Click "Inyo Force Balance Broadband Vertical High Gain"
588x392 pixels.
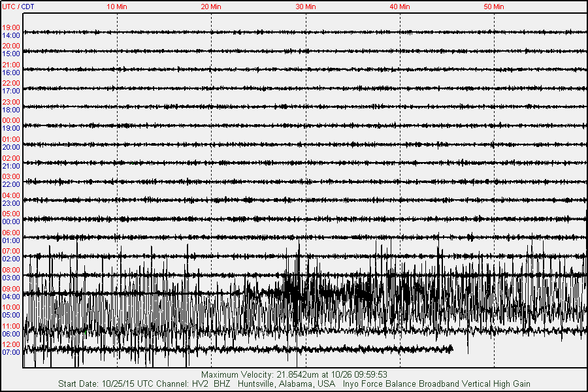pyautogui.click(x=436, y=384)
